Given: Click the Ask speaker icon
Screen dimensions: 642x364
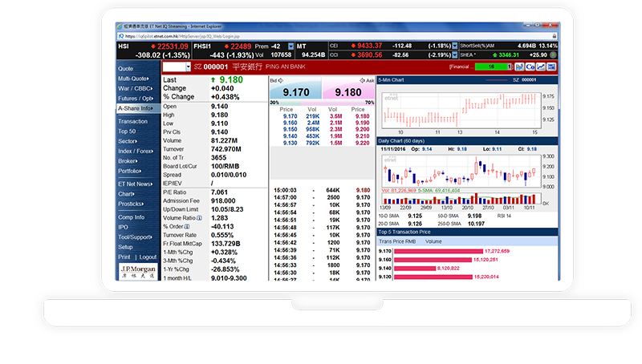Looking at the screenshot, I should 362,80.
